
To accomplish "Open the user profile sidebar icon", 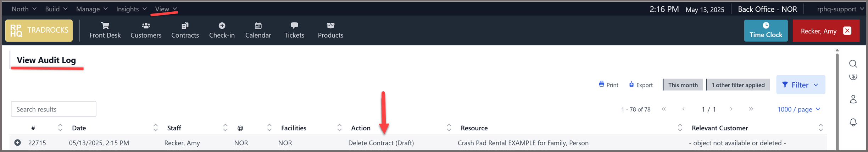I will (x=853, y=99).
